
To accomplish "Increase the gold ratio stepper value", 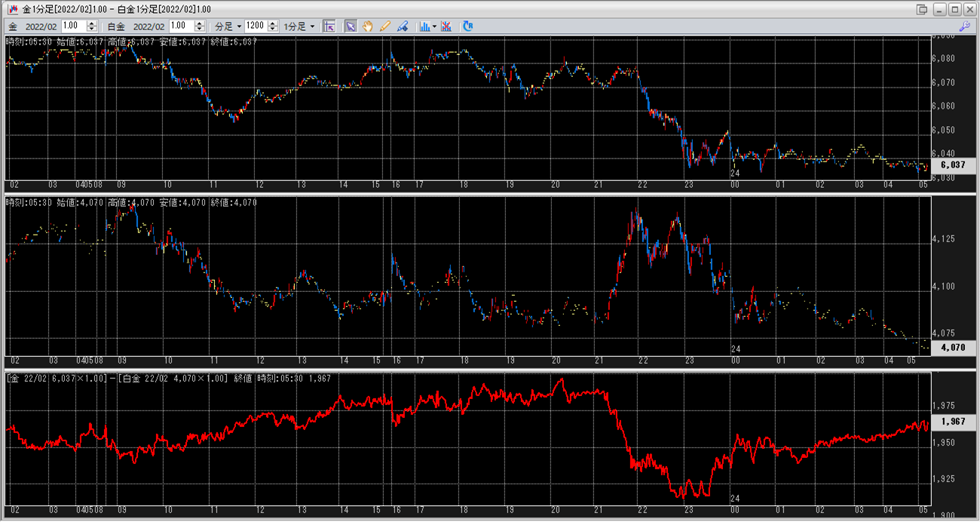I will (92, 23).
